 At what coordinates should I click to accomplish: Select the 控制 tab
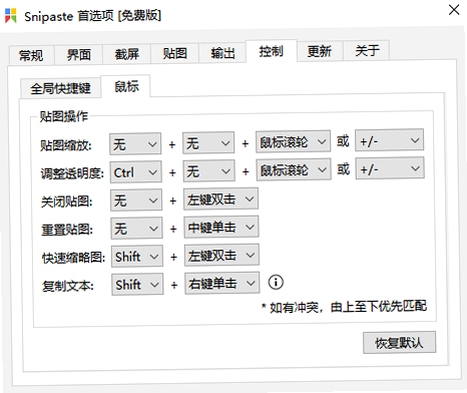271,51
